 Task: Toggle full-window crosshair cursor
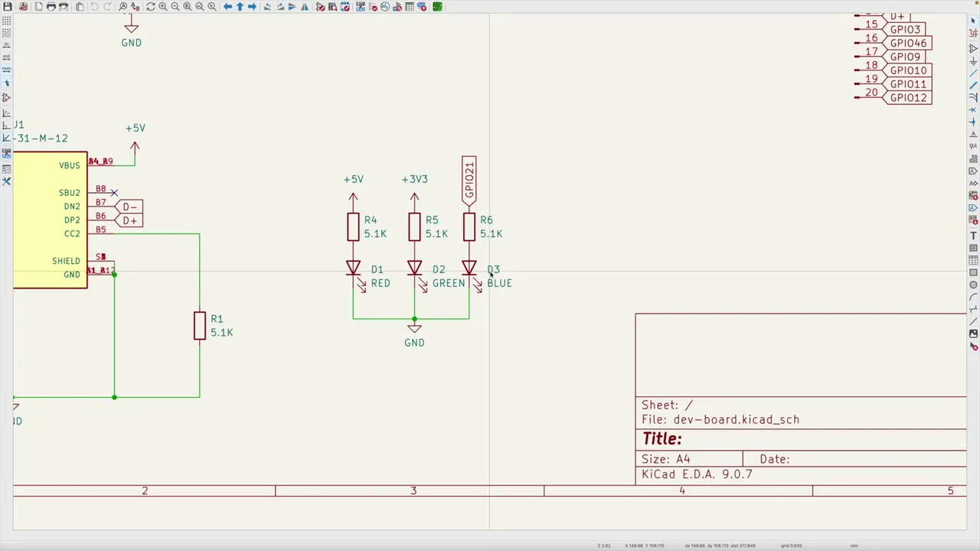click(x=7, y=83)
